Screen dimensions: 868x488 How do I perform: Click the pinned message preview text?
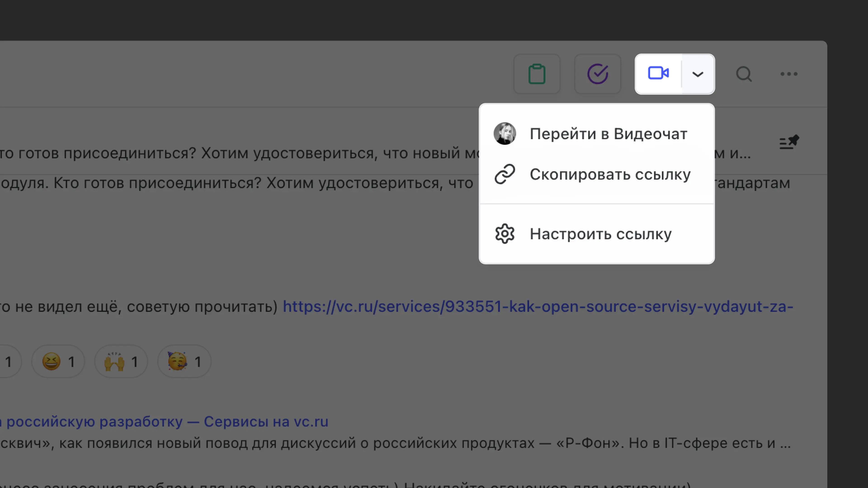[x=236, y=153]
